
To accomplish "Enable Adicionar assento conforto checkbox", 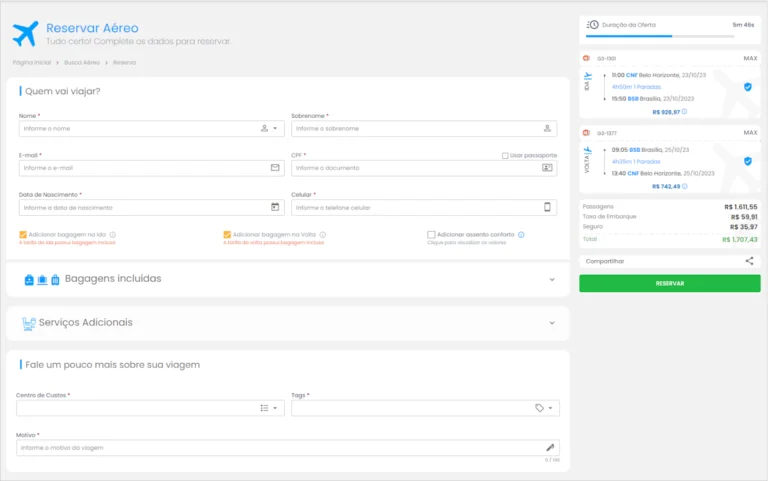I will pyautogui.click(x=431, y=234).
